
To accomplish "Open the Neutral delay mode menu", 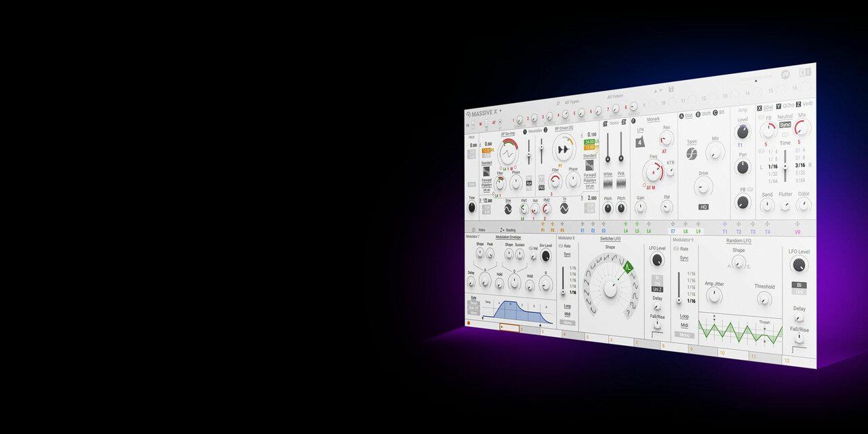I will pos(785,117).
